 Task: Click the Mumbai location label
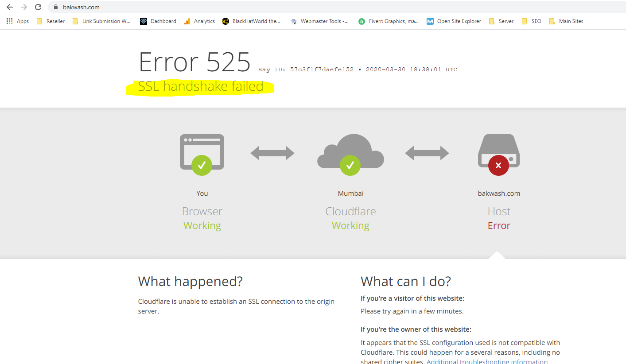(350, 193)
